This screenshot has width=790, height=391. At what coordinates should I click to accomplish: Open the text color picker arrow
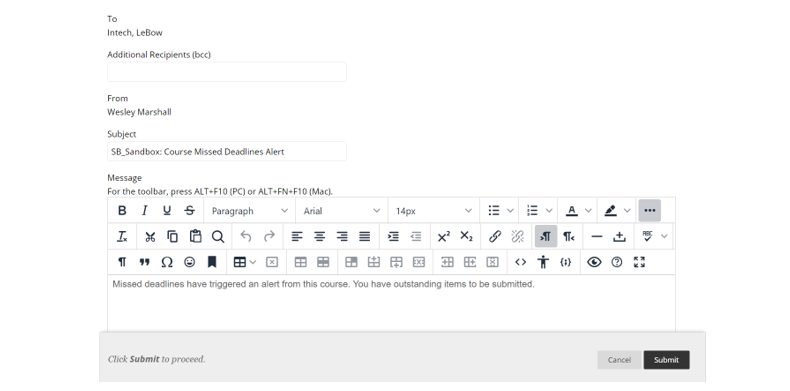[x=588, y=211]
